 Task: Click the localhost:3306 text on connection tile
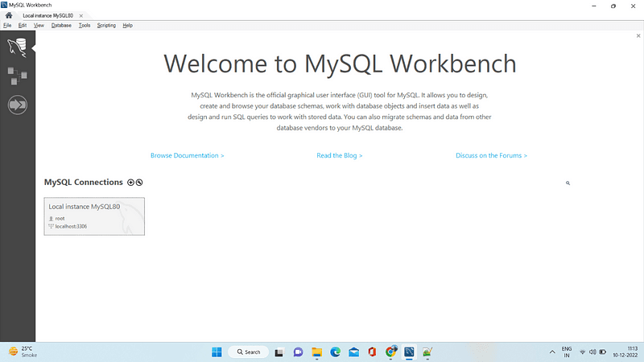tap(71, 226)
